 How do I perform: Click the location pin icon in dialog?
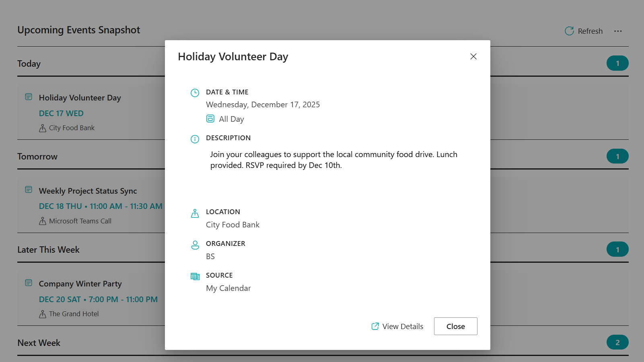[x=195, y=213]
